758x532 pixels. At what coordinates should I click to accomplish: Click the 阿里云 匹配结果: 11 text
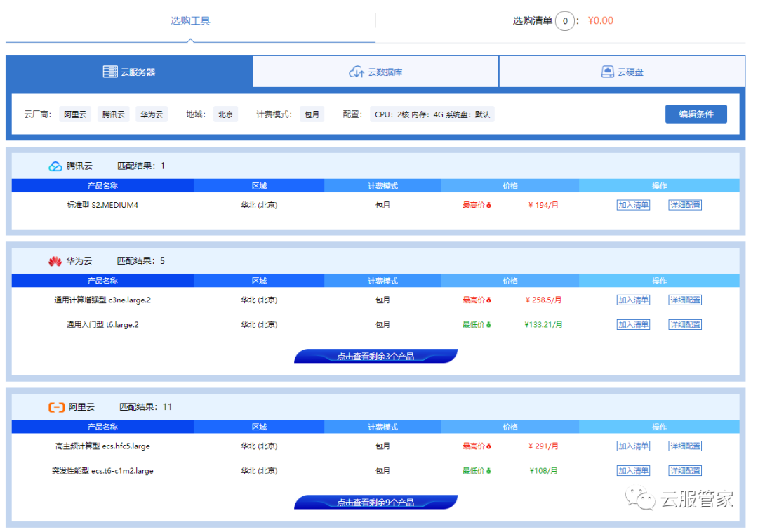coord(145,407)
